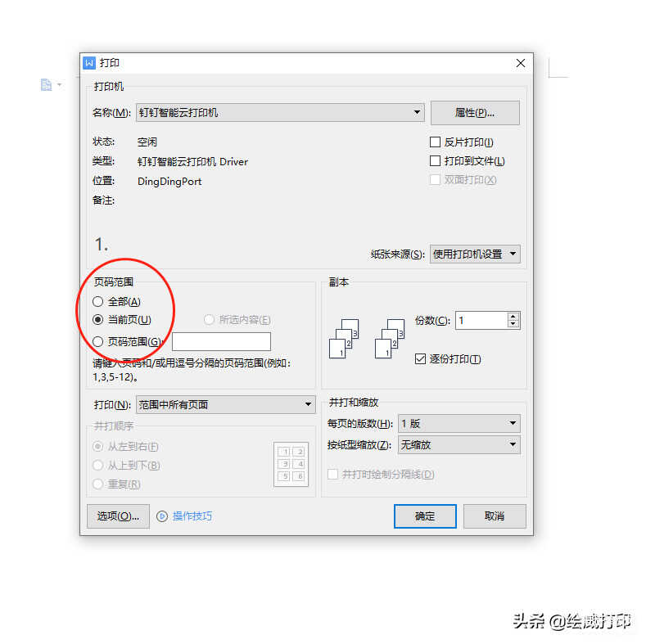Click the WPS Writer logo icon in title bar
Viewport: 646px width, 644px height.
[89, 63]
